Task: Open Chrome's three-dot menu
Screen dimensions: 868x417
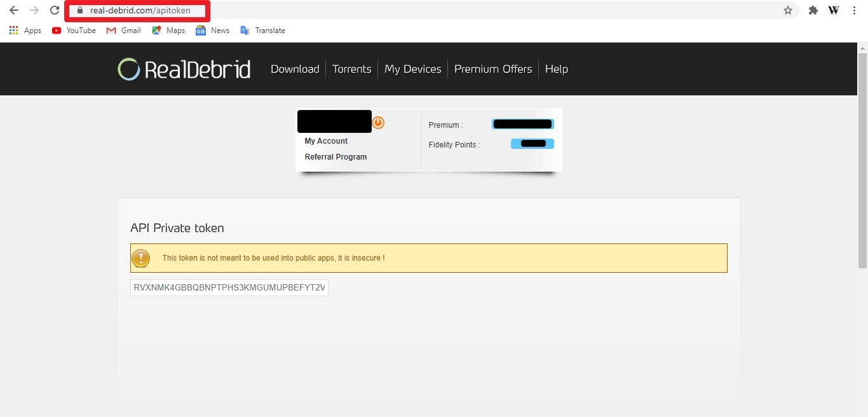Action: point(855,10)
